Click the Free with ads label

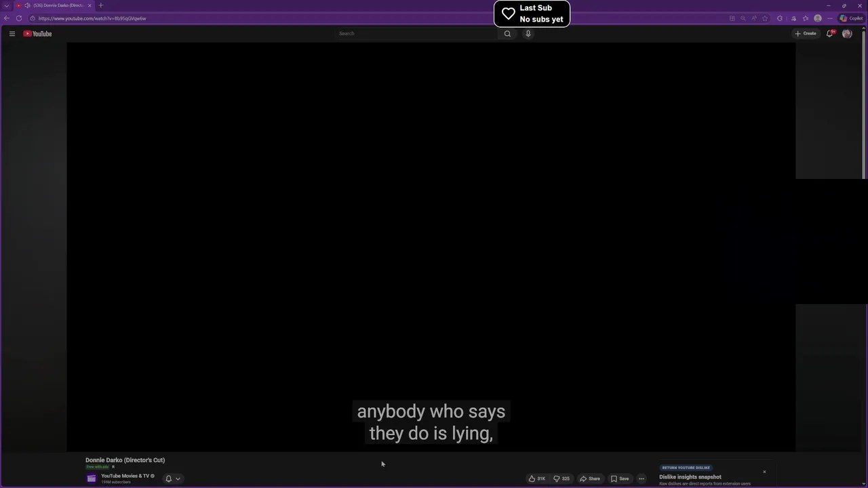[98, 467]
